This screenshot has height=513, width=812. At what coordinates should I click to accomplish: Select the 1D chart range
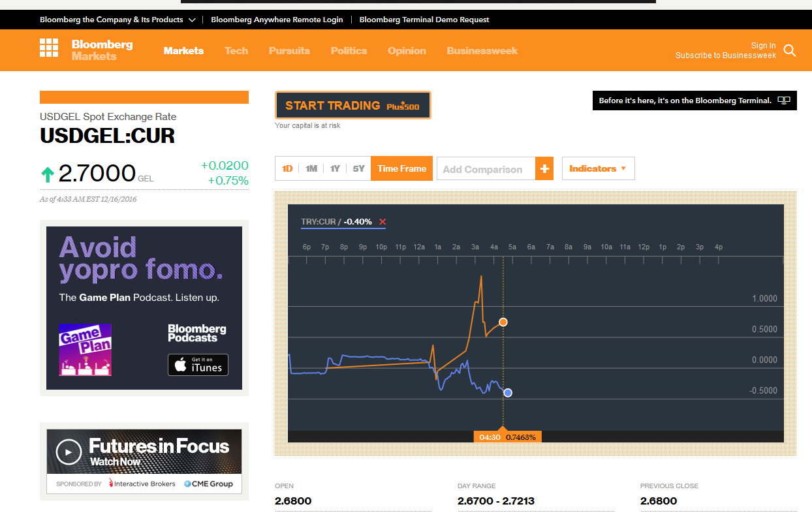[287, 168]
